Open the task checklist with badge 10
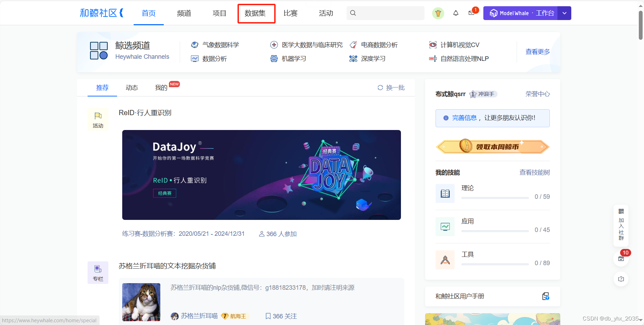 [621, 259]
